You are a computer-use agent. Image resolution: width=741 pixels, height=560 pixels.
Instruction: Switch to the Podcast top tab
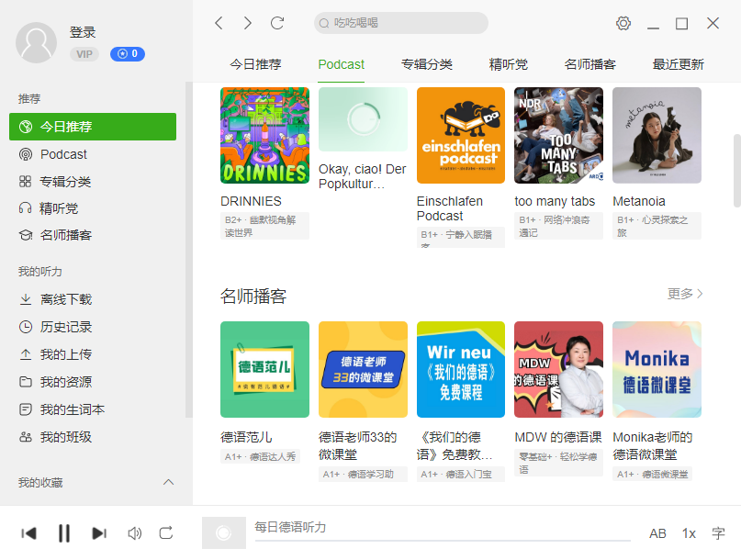(x=342, y=64)
